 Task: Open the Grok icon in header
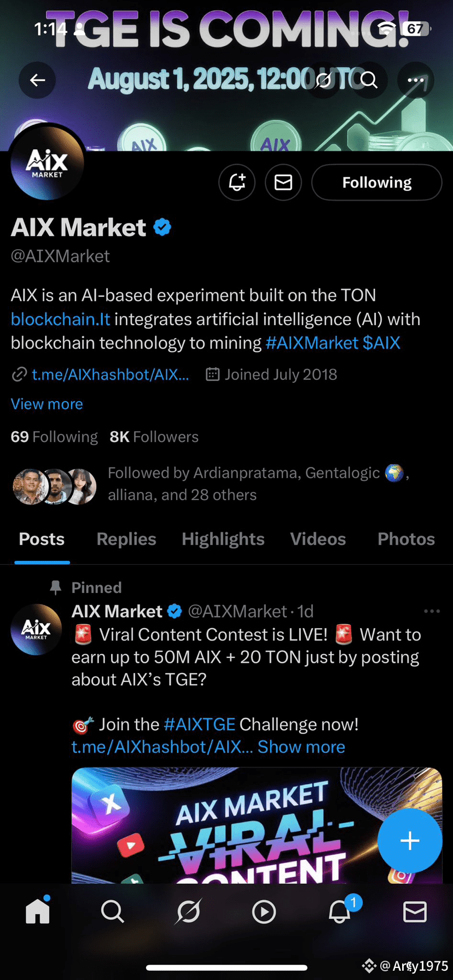click(x=324, y=80)
